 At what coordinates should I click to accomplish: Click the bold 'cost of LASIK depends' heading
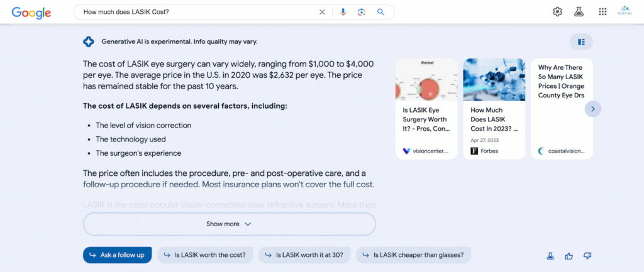pyautogui.click(x=185, y=106)
